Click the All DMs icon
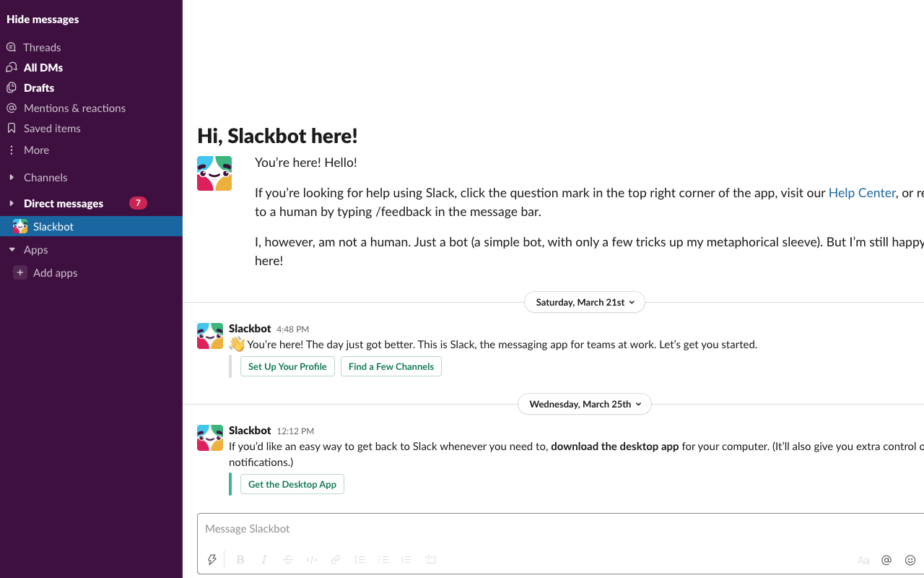The height and width of the screenshot is (578, 924). [11, 67]
